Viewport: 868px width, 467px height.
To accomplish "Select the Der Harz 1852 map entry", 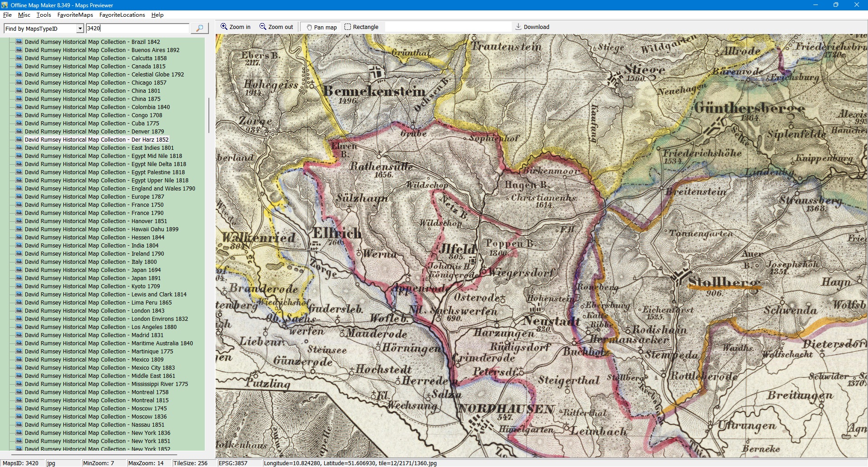I will coord(96,140).
